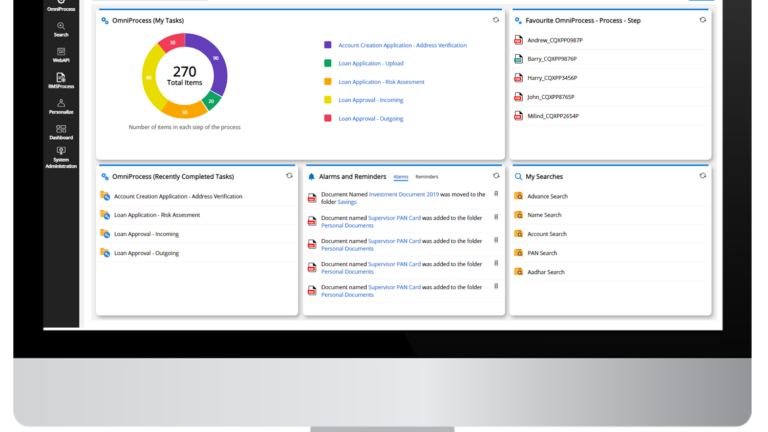The width and height of the screenshot is (768, 432).
Task: Refresh the Recently Completed Tasks panel
Action: click(x=289, y=175)
